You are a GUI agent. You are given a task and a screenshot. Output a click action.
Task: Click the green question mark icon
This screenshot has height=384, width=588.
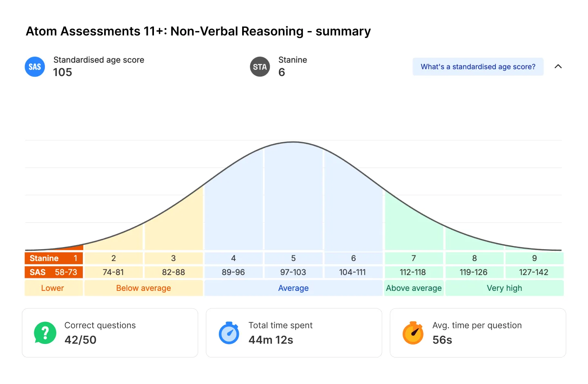45,333
